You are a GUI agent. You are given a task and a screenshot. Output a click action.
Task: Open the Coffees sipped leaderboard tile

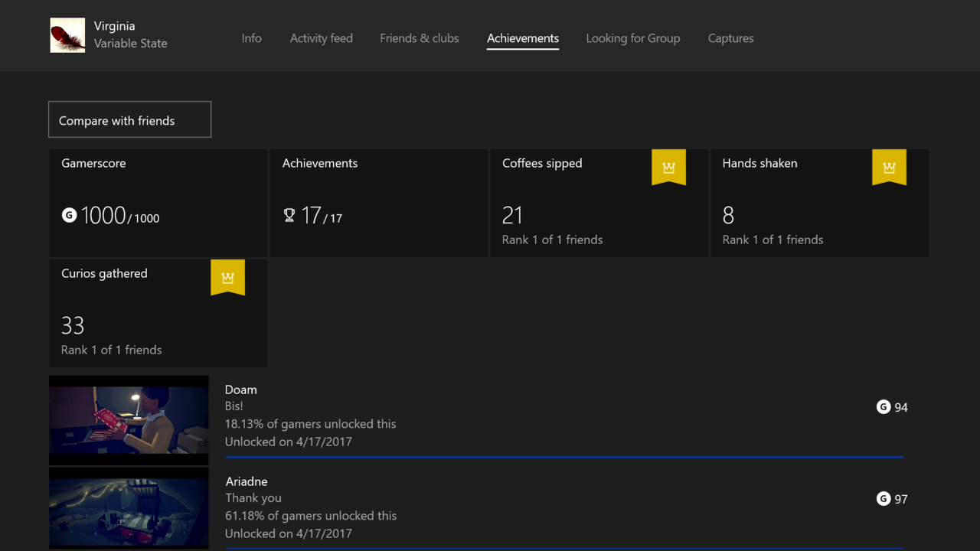point(599,203)
